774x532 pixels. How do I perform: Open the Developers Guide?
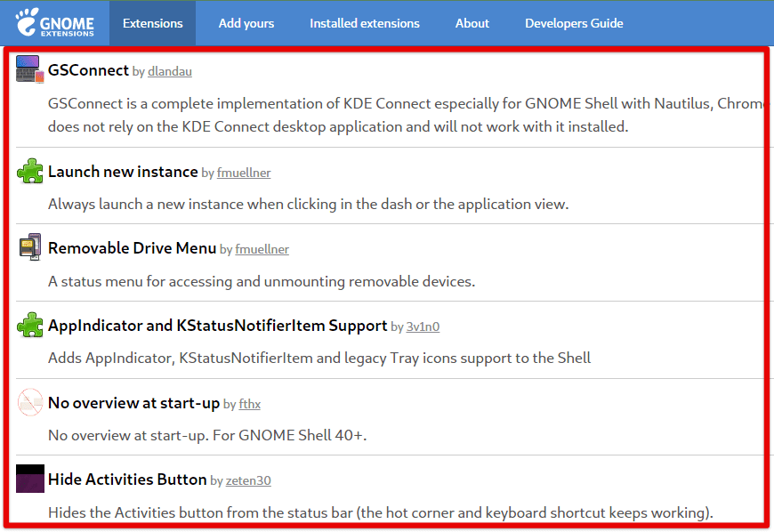(x=574, y=23)
